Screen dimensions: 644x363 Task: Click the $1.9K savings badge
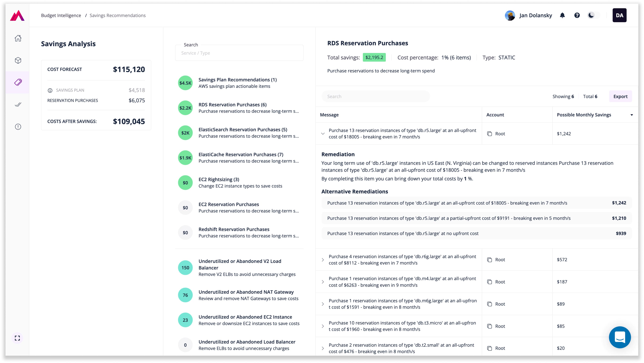point(185,158)
